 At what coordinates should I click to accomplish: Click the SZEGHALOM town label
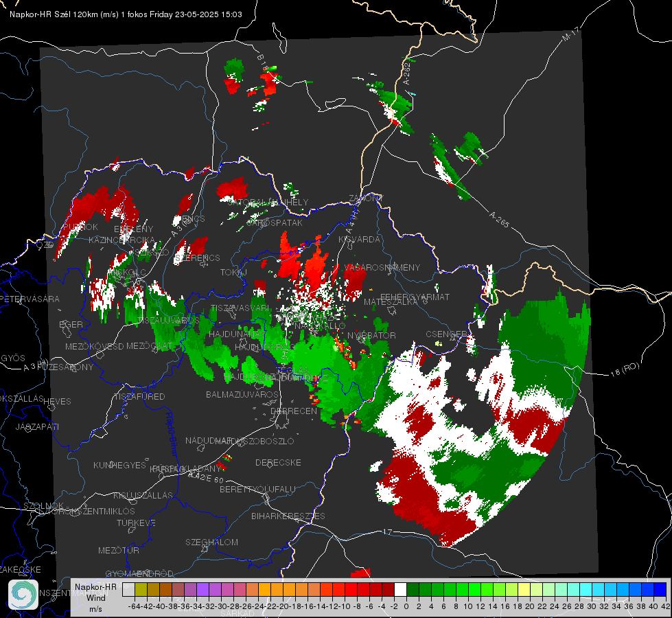pos(211,542)
